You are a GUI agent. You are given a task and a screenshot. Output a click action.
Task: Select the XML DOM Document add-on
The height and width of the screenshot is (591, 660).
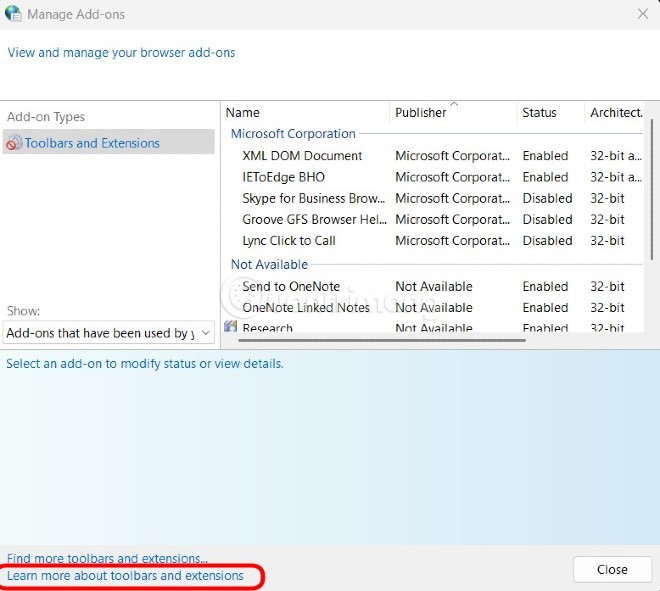pos(302,156)
